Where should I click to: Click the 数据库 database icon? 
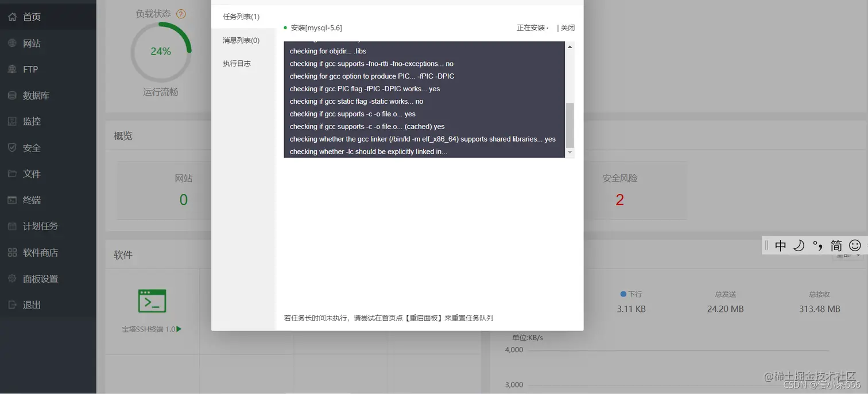[12, 96]
